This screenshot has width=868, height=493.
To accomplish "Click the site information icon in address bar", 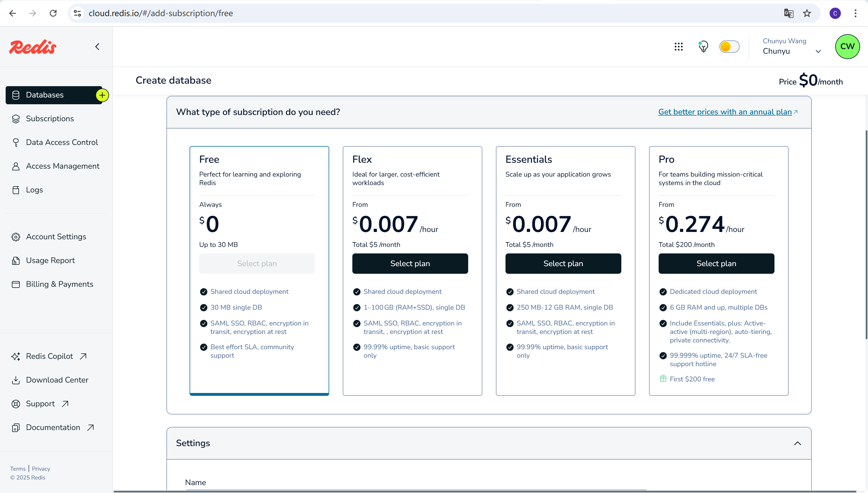I will coord(77,13).
